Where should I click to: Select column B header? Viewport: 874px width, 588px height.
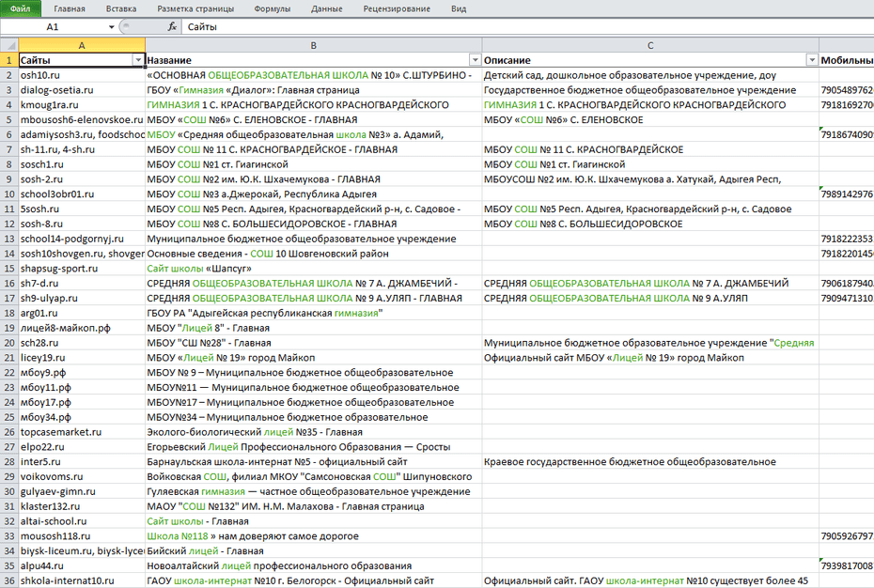point(313,45)
